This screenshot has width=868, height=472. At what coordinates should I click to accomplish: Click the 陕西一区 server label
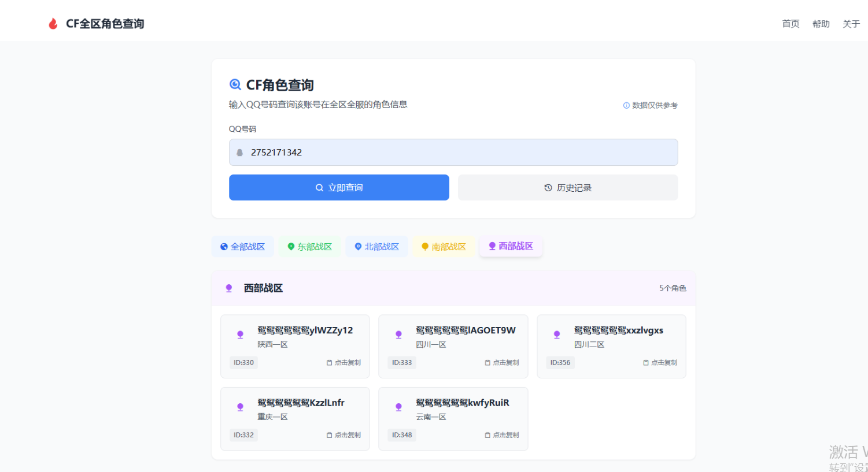coord(272,344)
